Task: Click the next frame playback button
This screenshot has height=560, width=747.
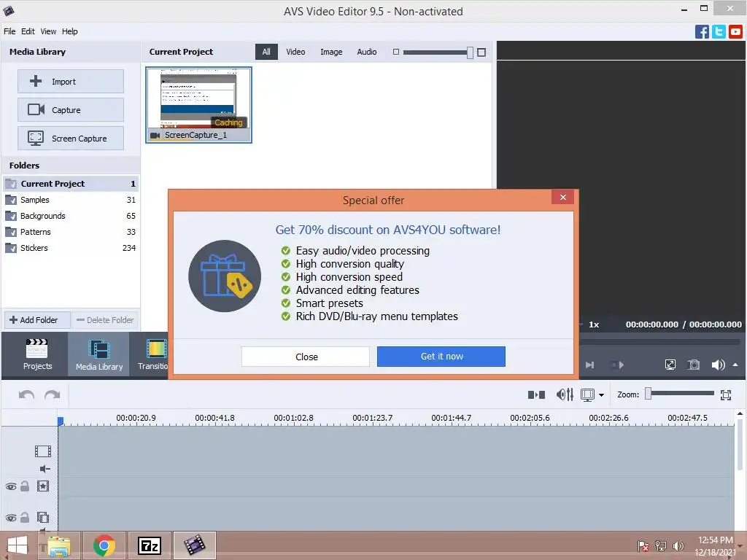Action: tap(589, 365)
